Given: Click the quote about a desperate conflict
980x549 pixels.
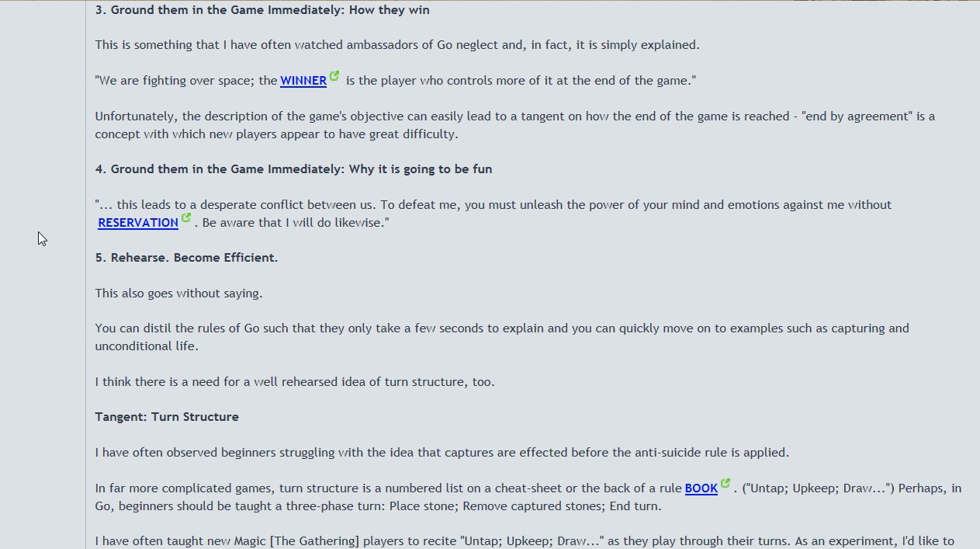Looking at the screenshot, I should coord(493,205).
